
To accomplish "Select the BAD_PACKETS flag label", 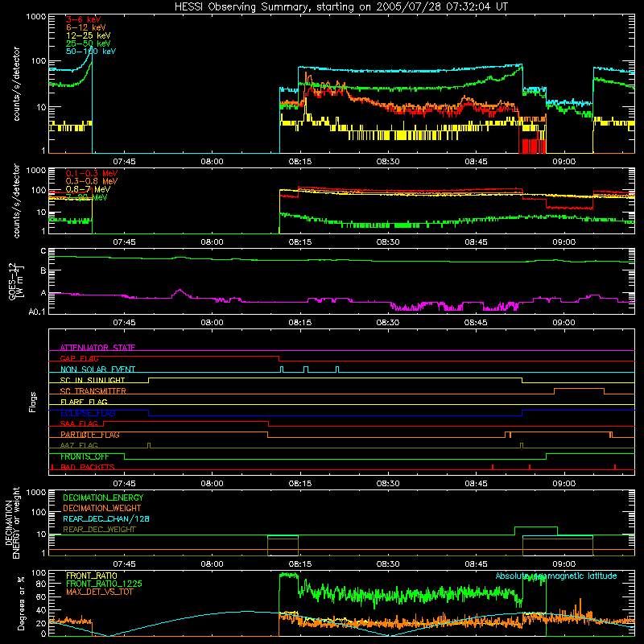I will [x=88, y=467].
